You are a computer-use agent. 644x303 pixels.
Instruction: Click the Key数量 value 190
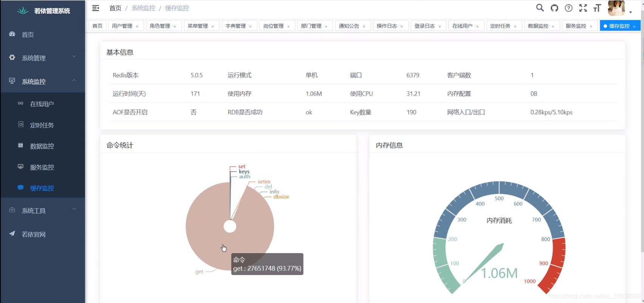pyautogui.click(x=411, y=112)
